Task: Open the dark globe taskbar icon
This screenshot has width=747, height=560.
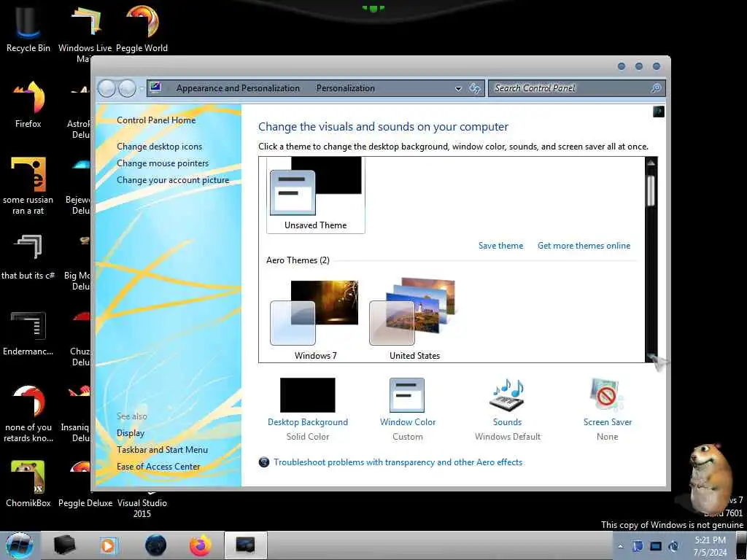Action: 156,545
